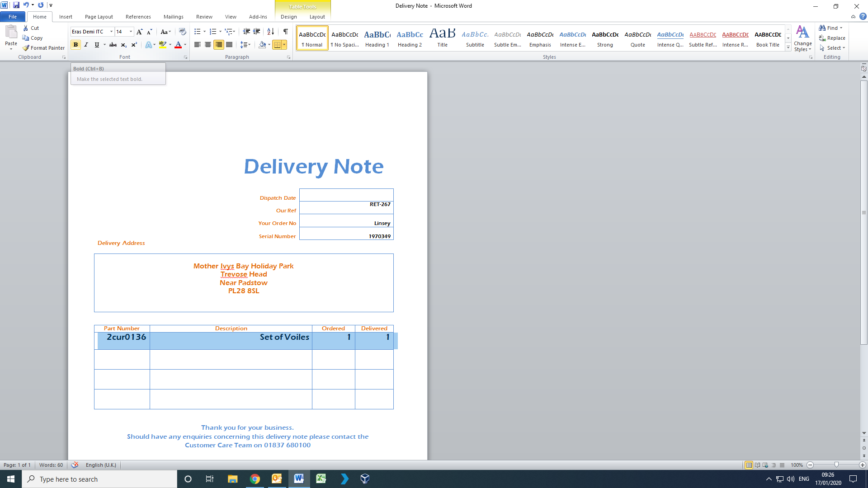This screenshot has height=488, width=868.
Task: Open the font size dropdown
Action: [x=131, y=32]
